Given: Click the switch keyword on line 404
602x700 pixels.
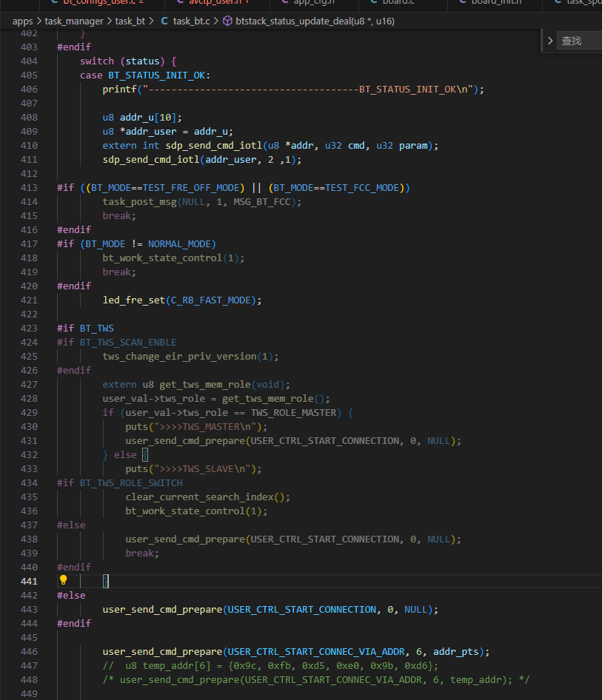Looking at the screenshot, I should pyautogui.click(x=97, y=61).
